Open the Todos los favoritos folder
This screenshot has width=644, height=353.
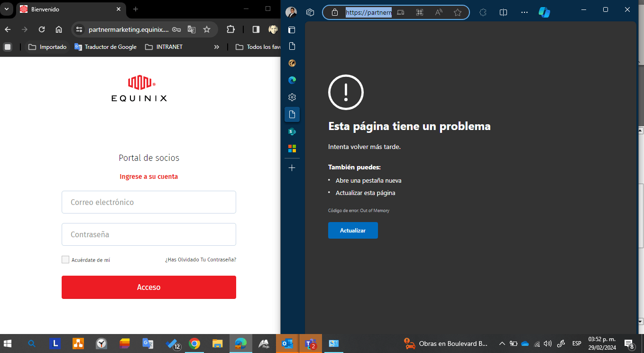(x=258, y=47)
